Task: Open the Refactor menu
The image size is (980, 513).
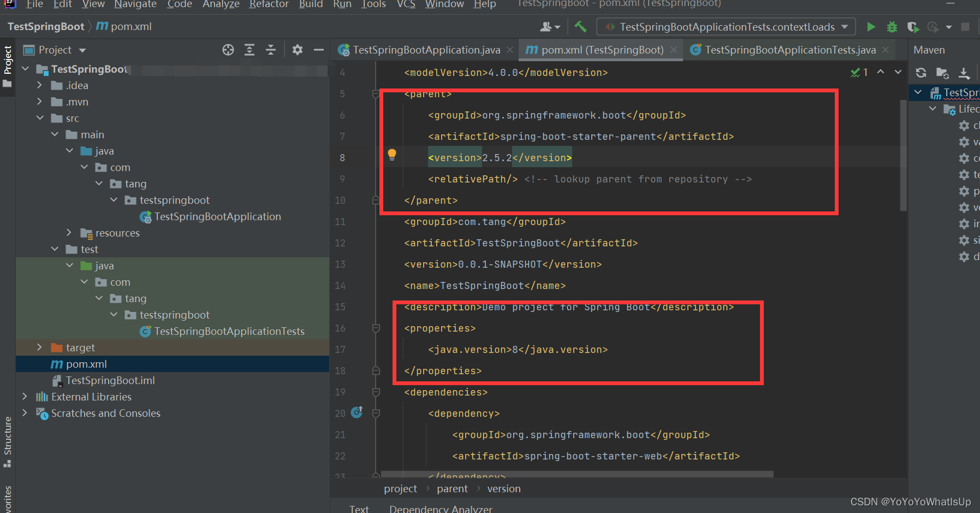Action: click(x=269, y=4)
